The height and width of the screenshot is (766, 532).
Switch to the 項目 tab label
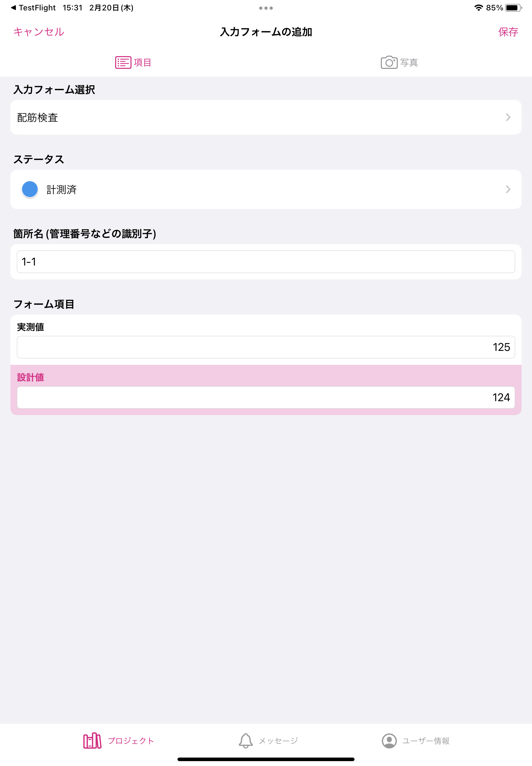coord(143,62)
